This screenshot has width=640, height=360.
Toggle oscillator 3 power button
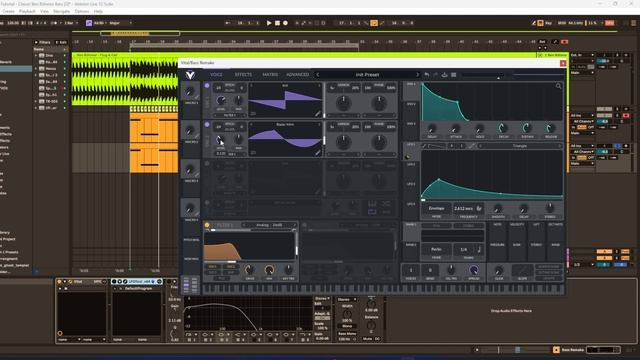[x=207, y=163]
